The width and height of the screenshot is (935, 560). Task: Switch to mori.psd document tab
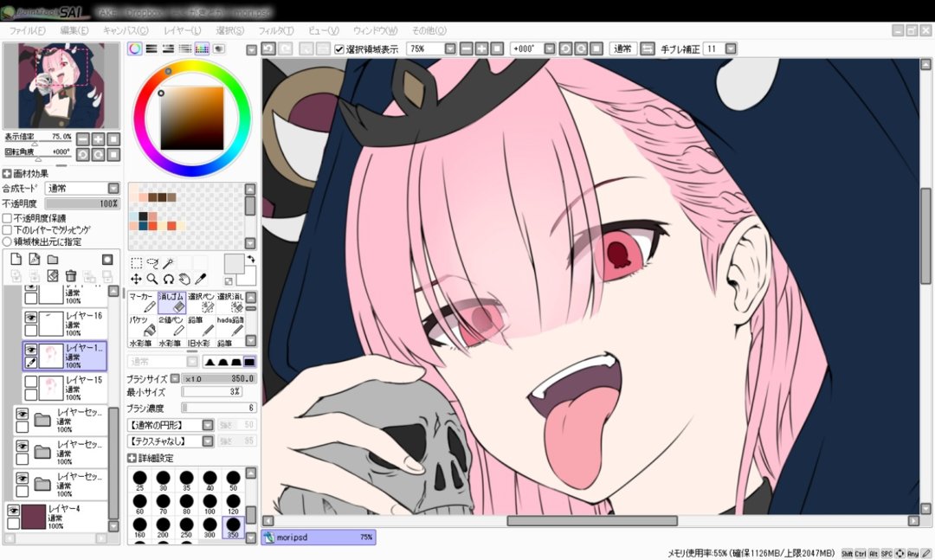click(x=319, y=537)
